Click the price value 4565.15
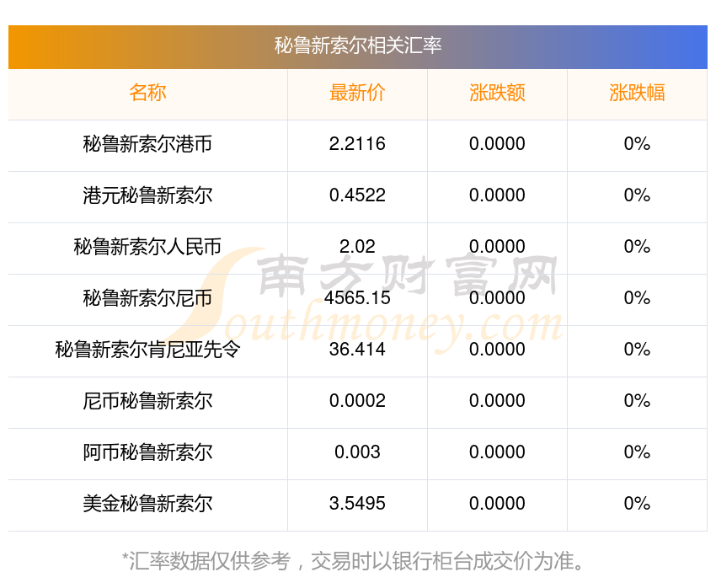 [x=357, y=298]
